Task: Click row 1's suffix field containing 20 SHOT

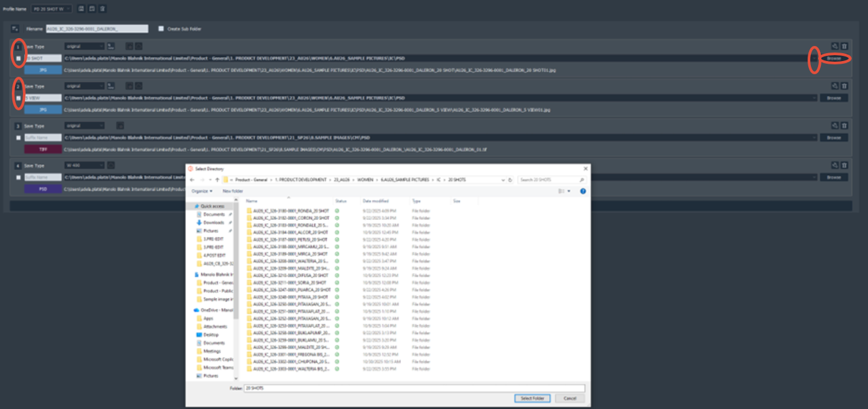Action: 43,58
